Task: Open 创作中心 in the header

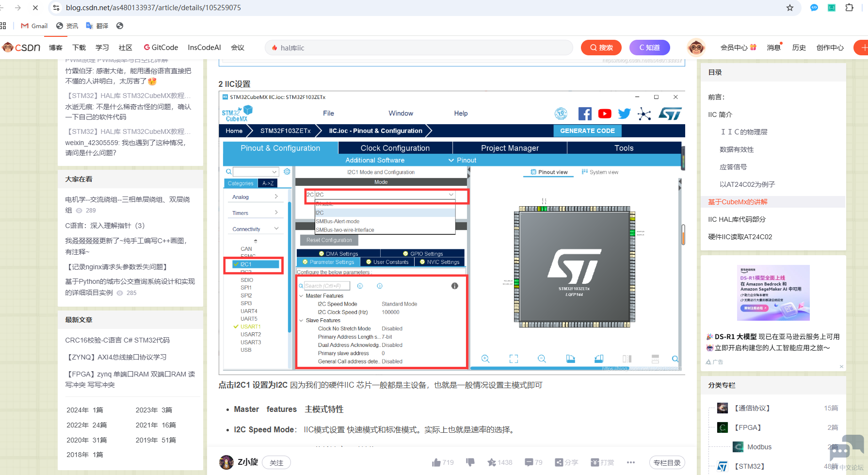Action: click(x=830, y=48)
